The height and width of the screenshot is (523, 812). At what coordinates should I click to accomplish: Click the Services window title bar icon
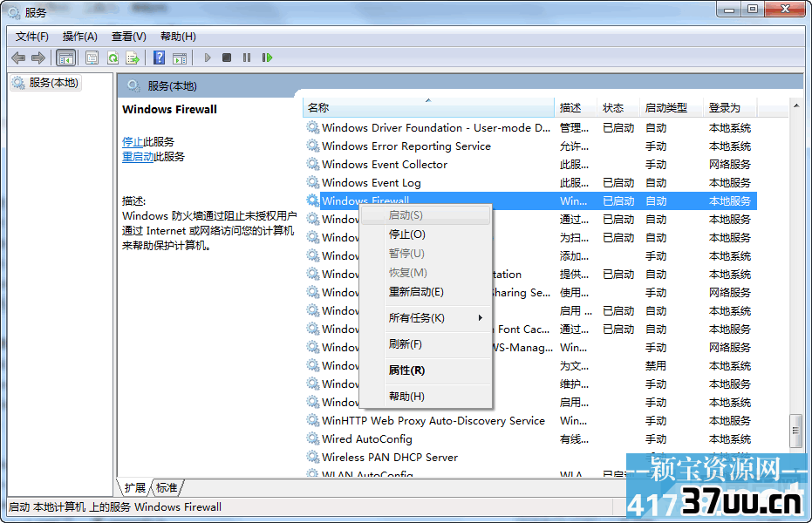point(14,12)
